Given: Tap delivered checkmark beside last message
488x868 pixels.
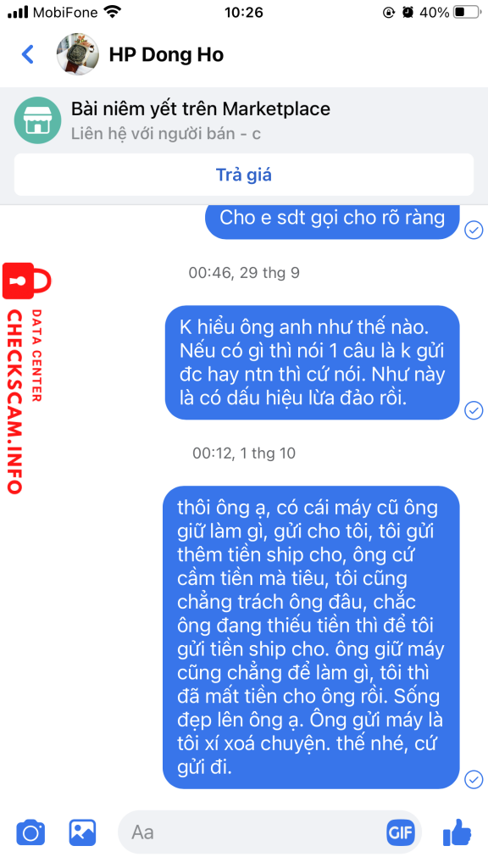Looking at the screenshot, I should tap(474, 779).
